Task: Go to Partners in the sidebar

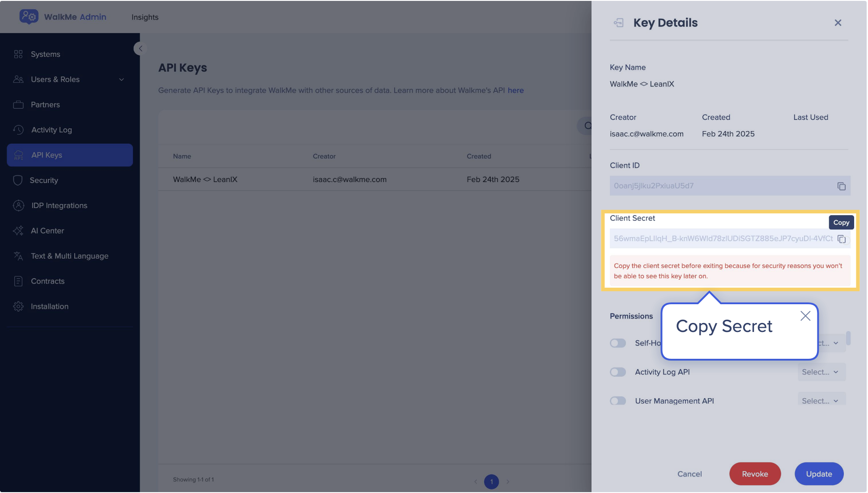Action: pos(45,105)
